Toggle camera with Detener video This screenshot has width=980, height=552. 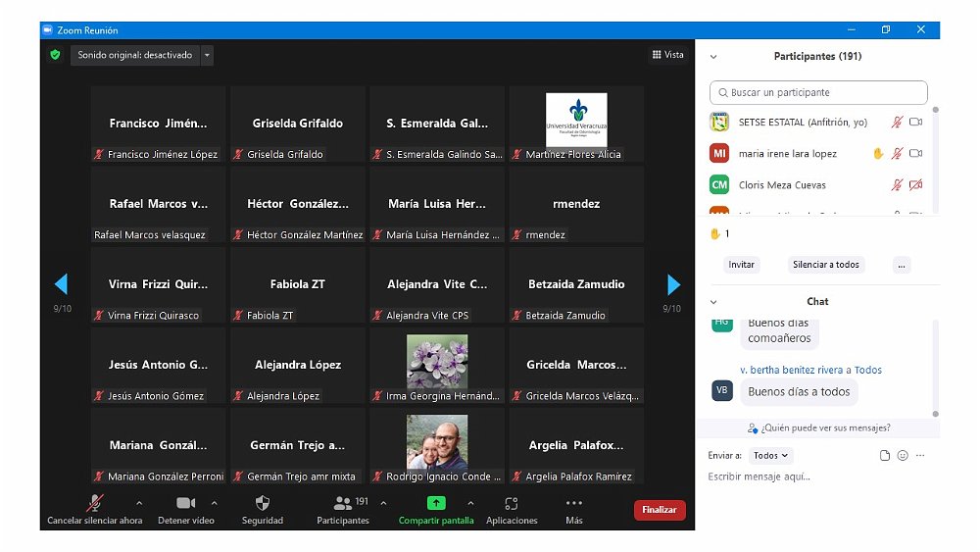pos(185,503)
